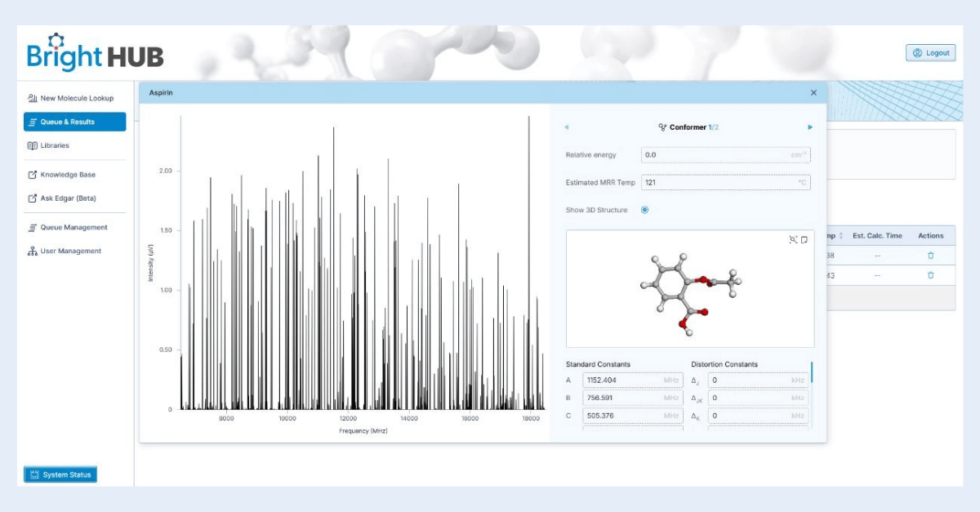980x512 pixels.
Task: Click the Bright HUB logo
Action: click(95, 52)
